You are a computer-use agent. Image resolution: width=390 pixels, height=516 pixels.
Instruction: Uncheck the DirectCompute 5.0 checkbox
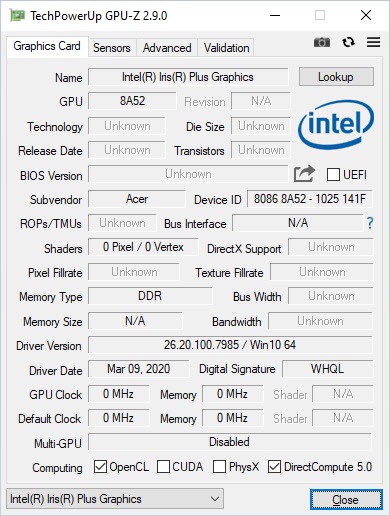tap(274, 467)
